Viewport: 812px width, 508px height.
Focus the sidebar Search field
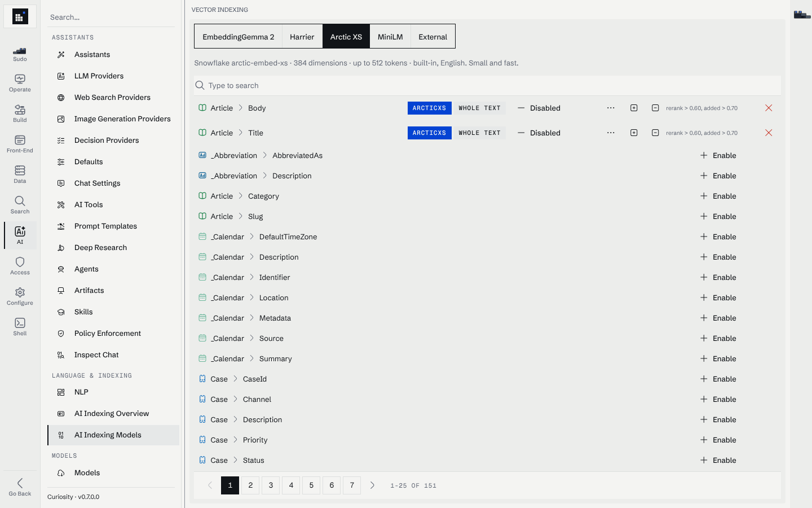point(111,17)
